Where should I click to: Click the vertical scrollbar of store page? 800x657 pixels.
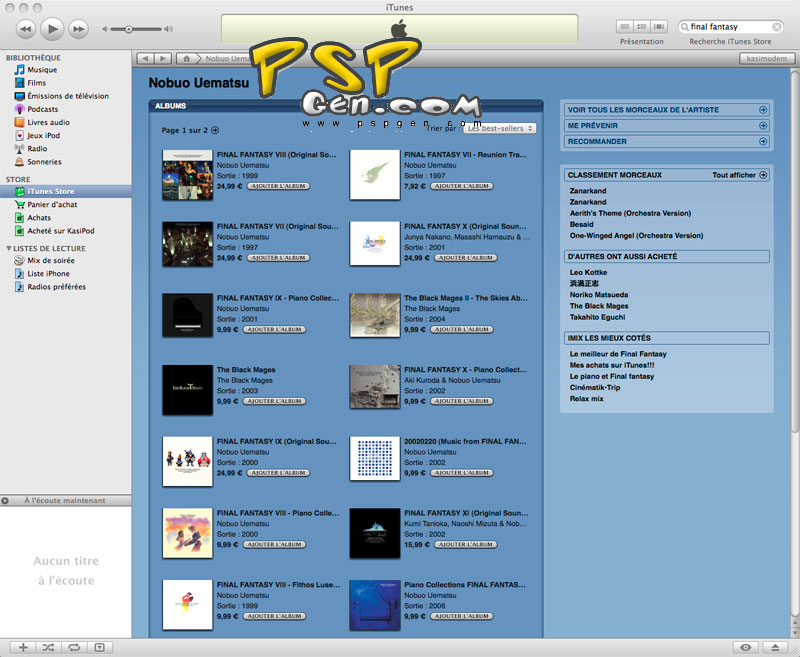[x=795, y=250]
